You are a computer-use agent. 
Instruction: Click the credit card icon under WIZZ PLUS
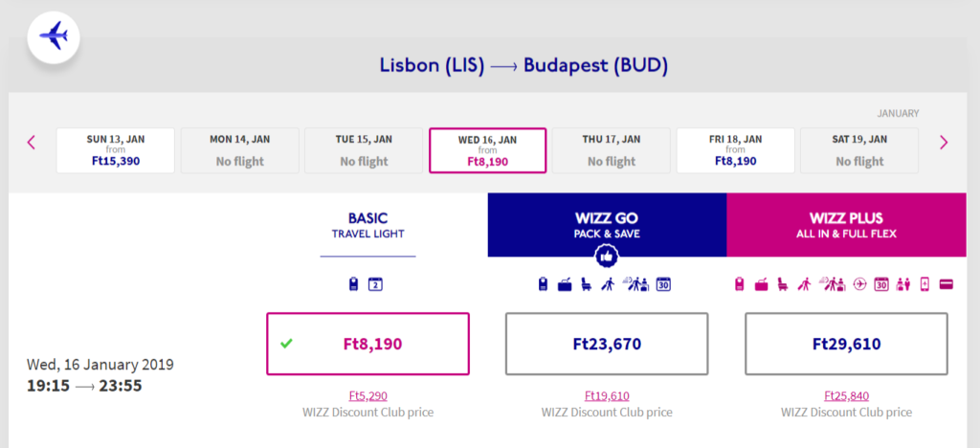click(947, 284)
